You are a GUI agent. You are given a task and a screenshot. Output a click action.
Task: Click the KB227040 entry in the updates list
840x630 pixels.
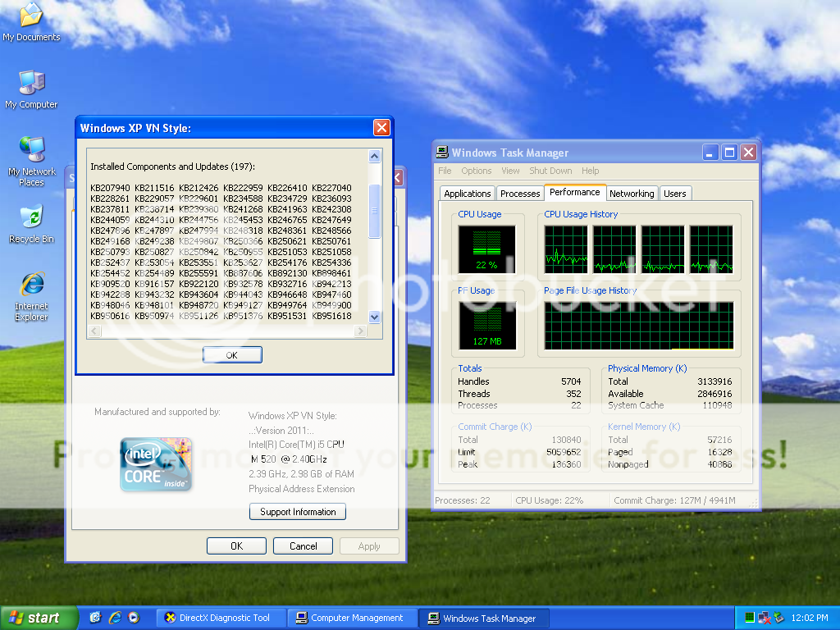(331, 188)
